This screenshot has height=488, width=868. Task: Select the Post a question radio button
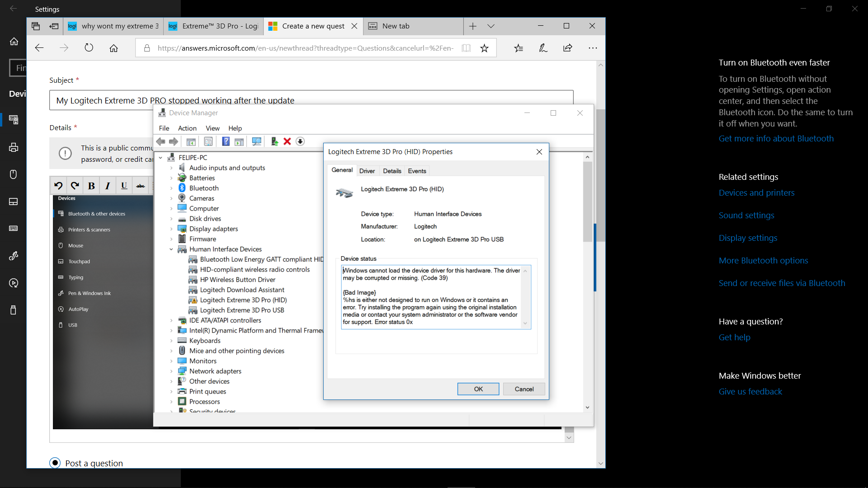tap(55, 463)
